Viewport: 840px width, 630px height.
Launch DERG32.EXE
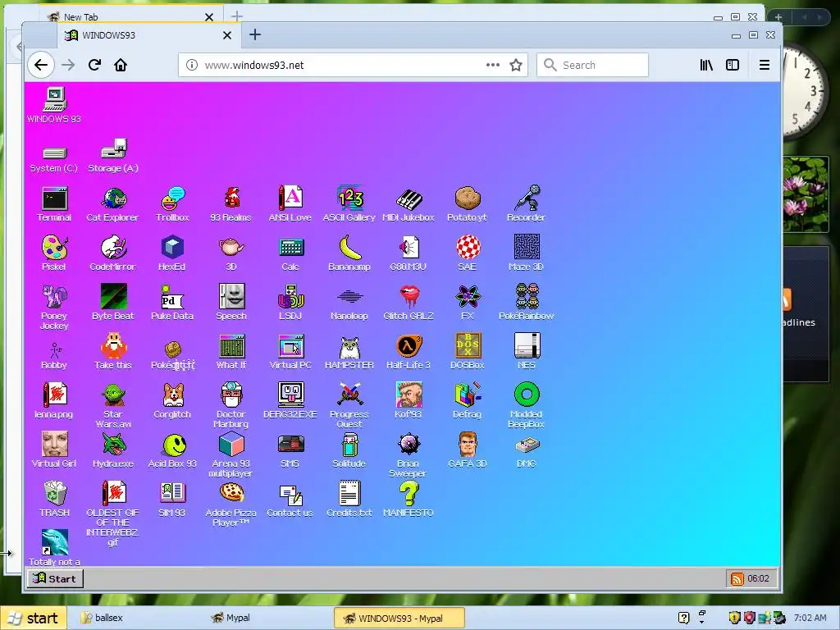click(x=290, y=400)
